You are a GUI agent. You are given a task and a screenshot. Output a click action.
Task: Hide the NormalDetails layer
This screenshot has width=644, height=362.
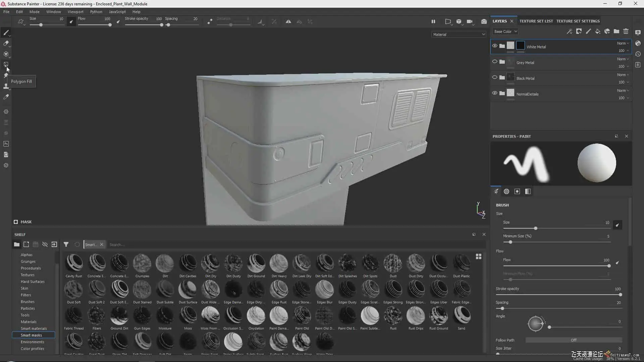[494, 93]
